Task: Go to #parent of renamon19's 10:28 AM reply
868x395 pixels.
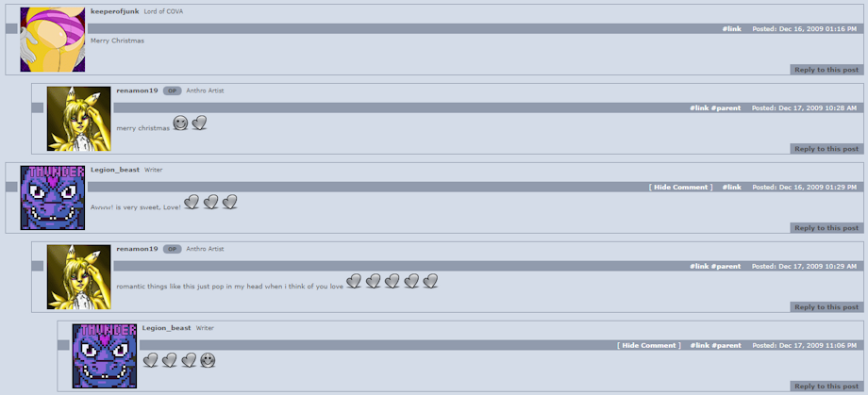Action: (x=726, y=107)
